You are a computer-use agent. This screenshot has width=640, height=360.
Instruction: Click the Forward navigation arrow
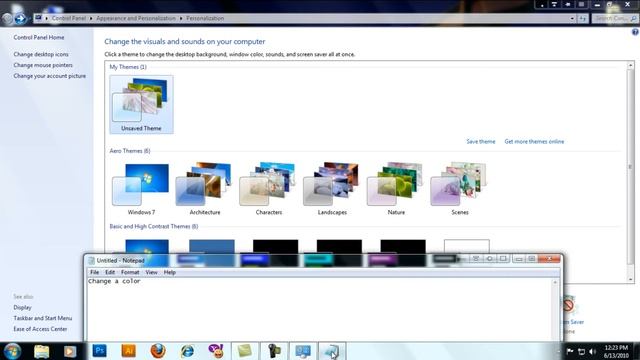[x=20, y=18]
